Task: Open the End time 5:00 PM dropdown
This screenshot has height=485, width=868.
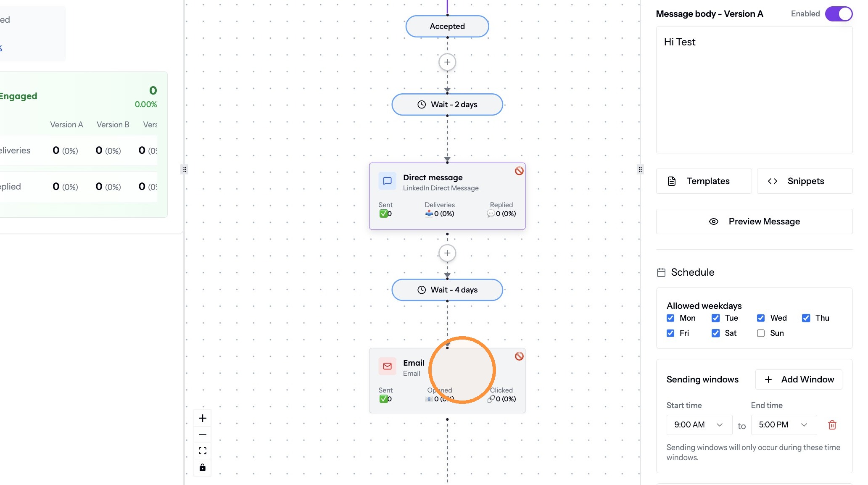Action: point(784,425)
